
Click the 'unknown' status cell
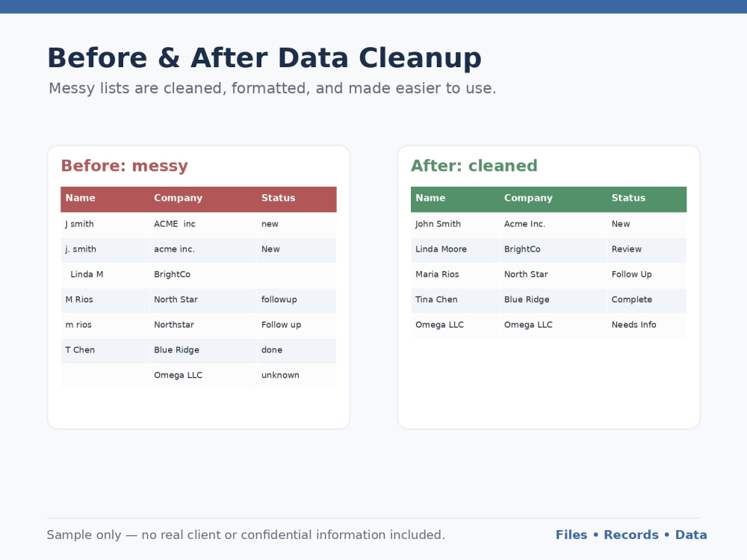(x=297, y=376)
